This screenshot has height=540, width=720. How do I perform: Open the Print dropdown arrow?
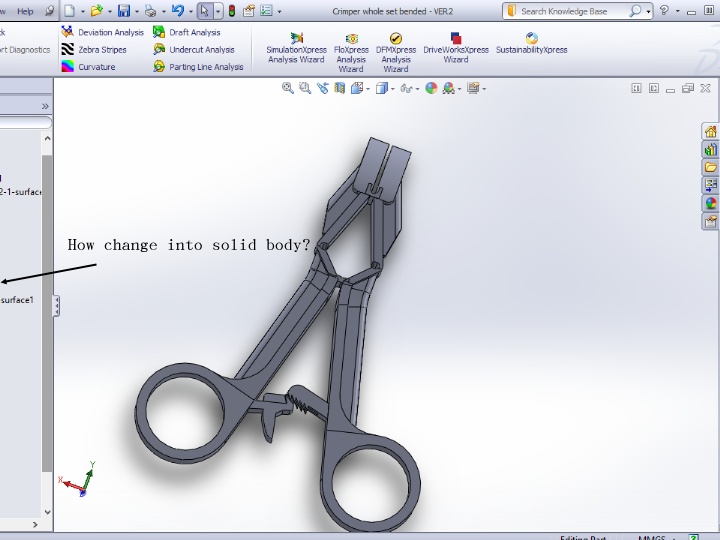tap(163, 11)
